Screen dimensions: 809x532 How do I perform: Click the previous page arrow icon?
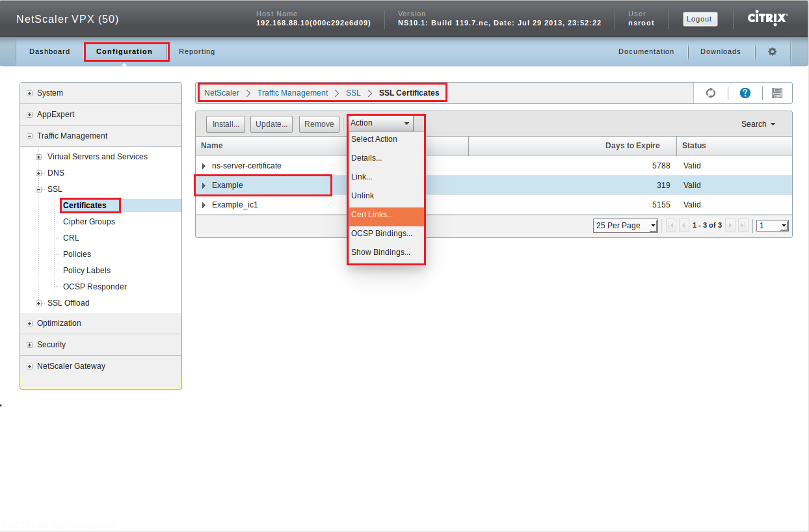click(x=683, y=226)
